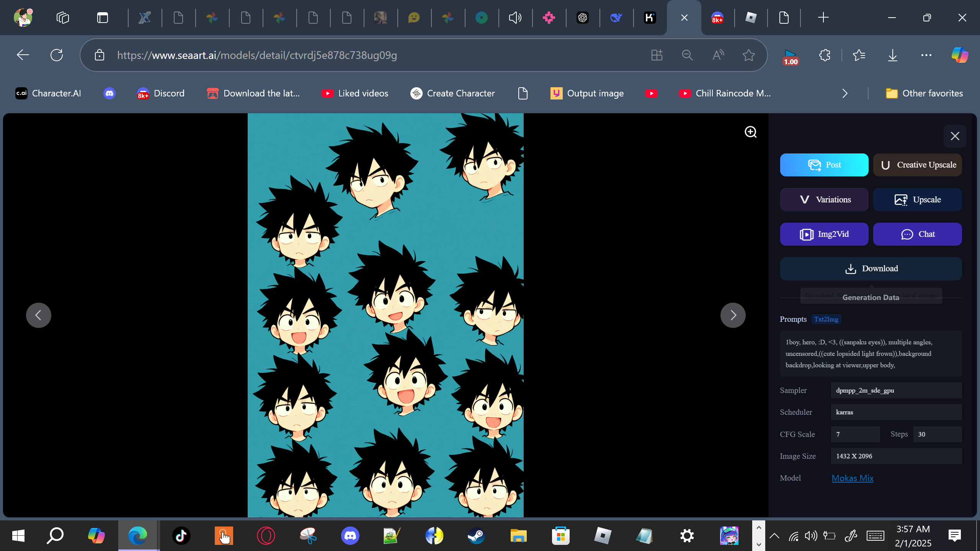Open Creative Upscale option
This screenshot has height=551, width=980.
tap(917, 165)
